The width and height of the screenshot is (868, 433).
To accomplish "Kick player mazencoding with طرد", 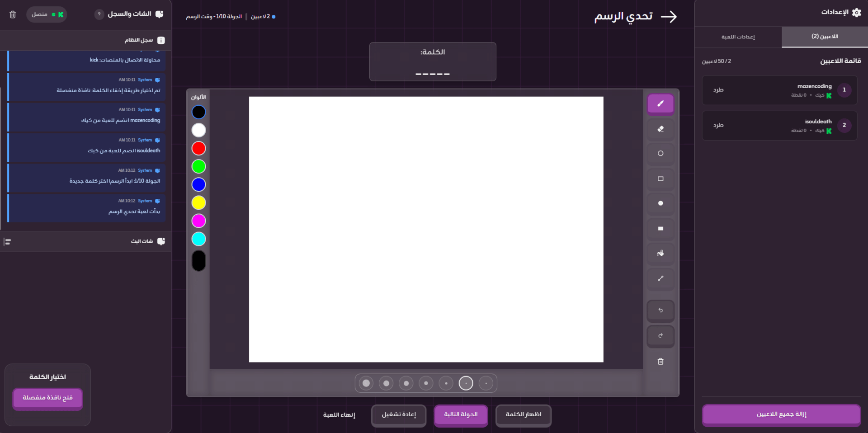I will [x=718, y=90].
